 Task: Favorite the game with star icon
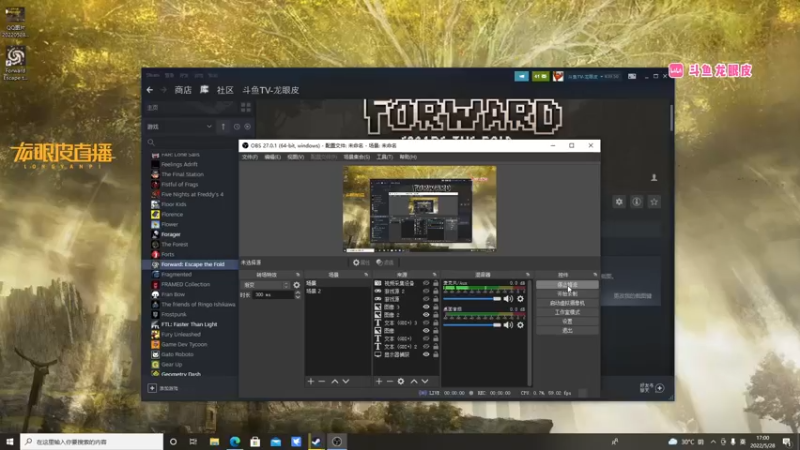[x=654, y=202]
